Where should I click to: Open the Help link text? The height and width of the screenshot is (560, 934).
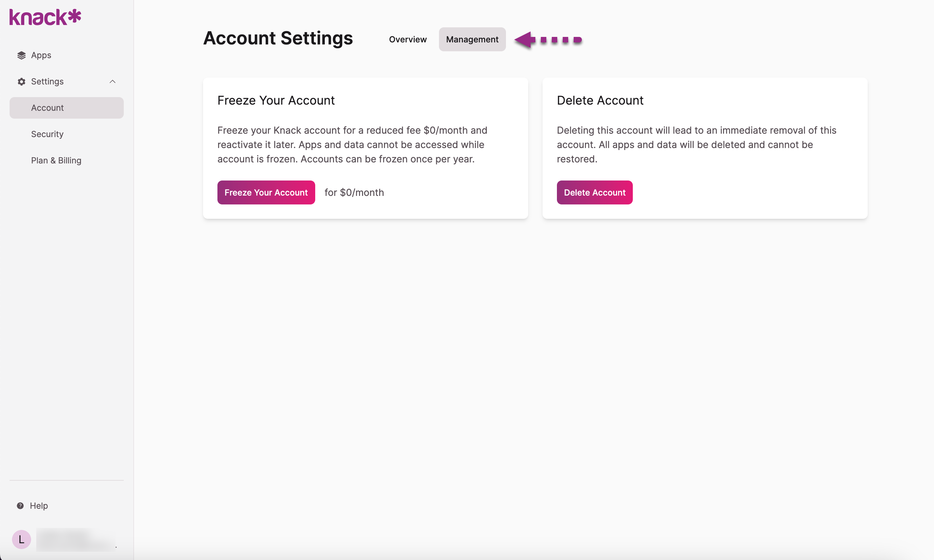point(39,506)
